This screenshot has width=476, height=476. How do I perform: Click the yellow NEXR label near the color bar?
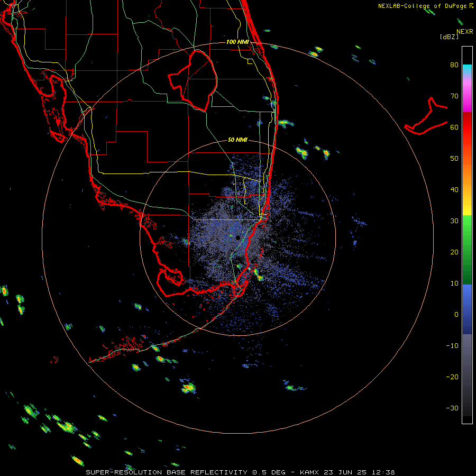(x=464, y=32)
